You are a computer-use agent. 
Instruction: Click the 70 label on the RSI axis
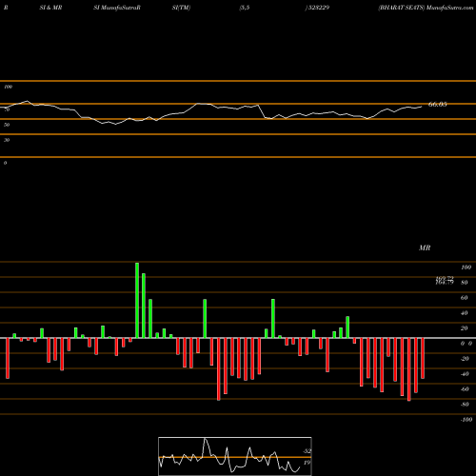[7, 109]
